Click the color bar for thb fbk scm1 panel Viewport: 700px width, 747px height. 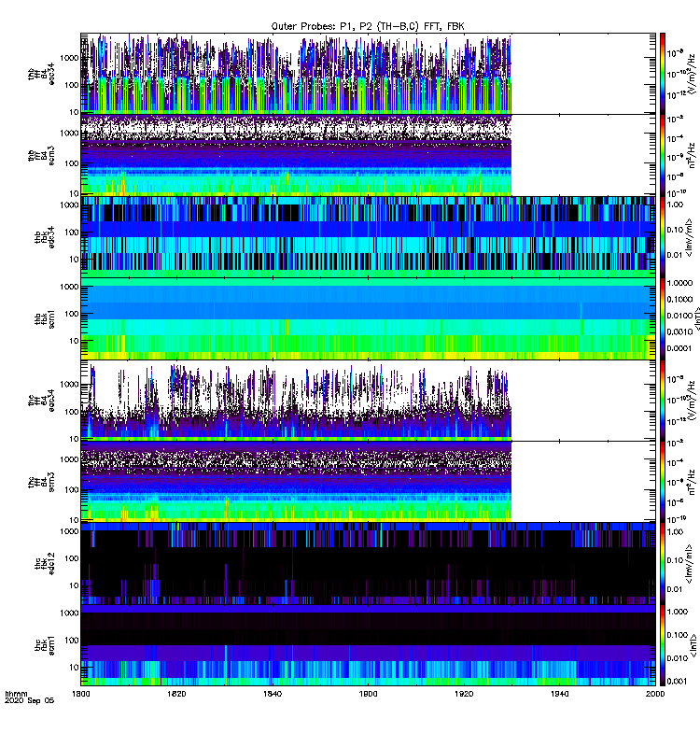[662, 318]
